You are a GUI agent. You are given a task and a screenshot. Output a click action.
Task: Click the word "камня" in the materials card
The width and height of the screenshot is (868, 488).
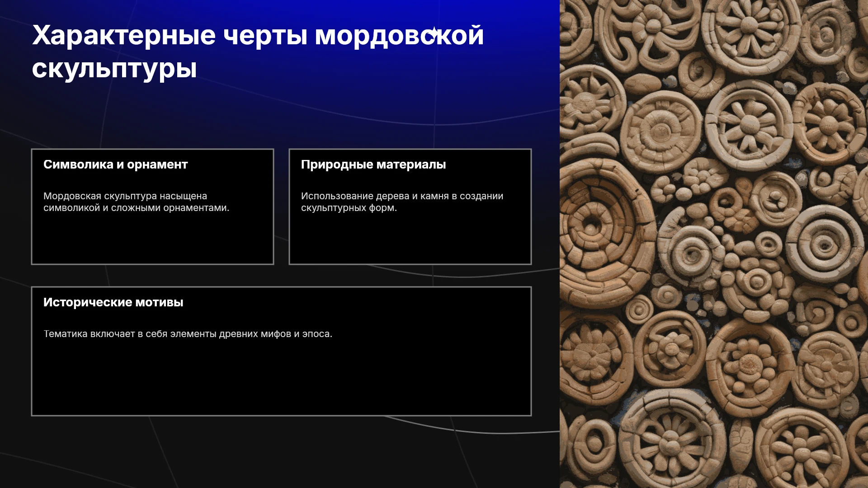pyautogui.click(x=434, y=196)
